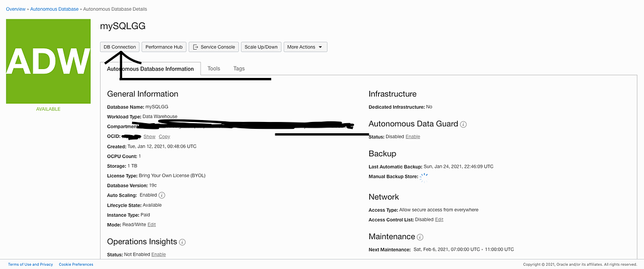Go to Overview breadcrumb link
This screenshot has height=269, width=644.
point(16,9)
